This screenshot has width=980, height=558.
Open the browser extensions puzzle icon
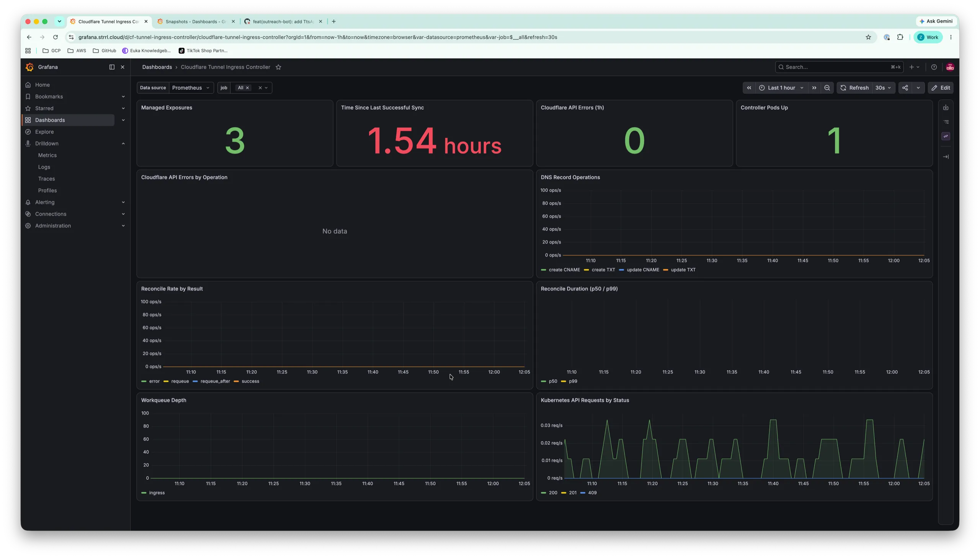[x=900, y=37]
